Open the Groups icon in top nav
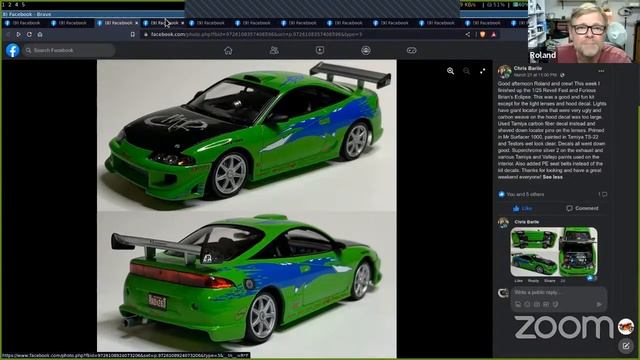 coord(366,50)
